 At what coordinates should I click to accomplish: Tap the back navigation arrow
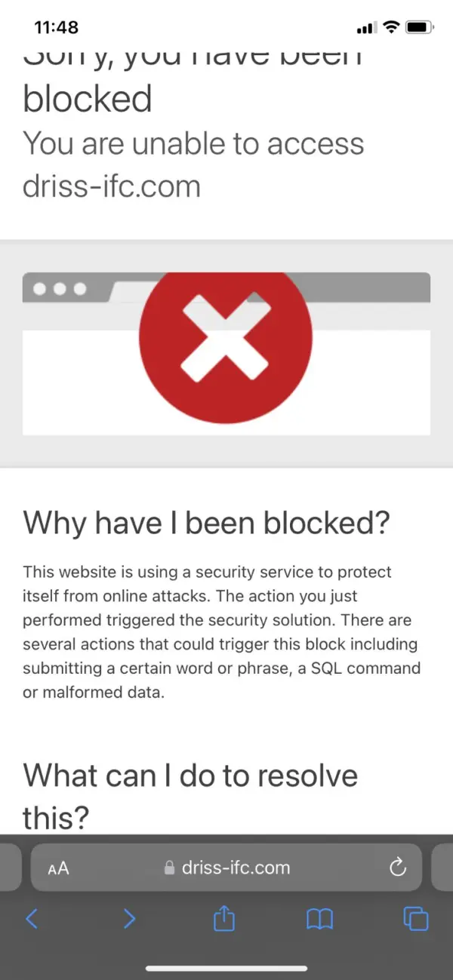pyautogui.click(x=32, y=918)
